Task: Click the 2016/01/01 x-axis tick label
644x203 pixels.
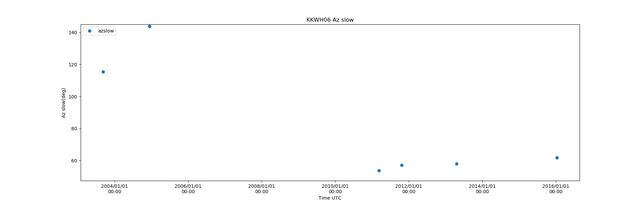Action: [x=556, y=189]
